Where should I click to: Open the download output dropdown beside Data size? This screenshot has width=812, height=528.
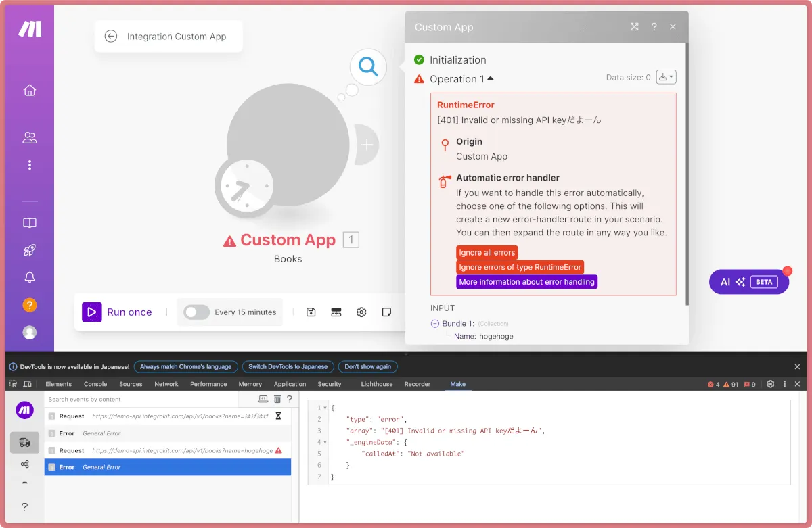click(x=666, y=77)
